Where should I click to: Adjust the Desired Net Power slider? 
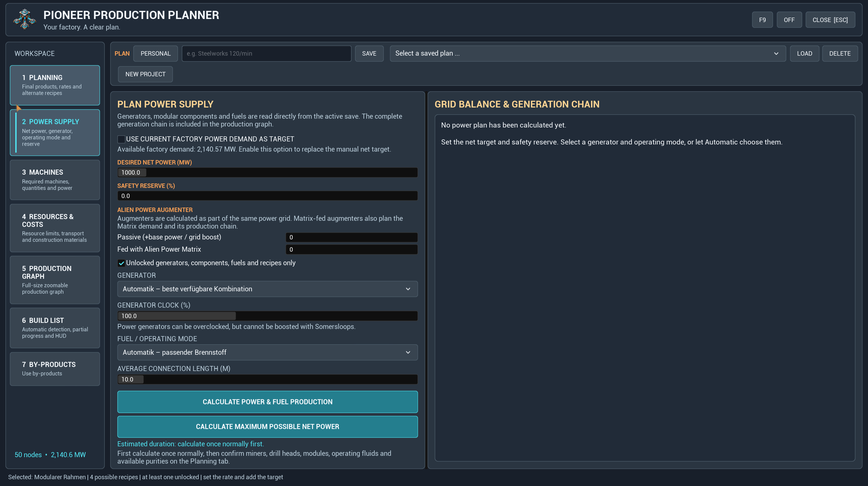[268, 172]
